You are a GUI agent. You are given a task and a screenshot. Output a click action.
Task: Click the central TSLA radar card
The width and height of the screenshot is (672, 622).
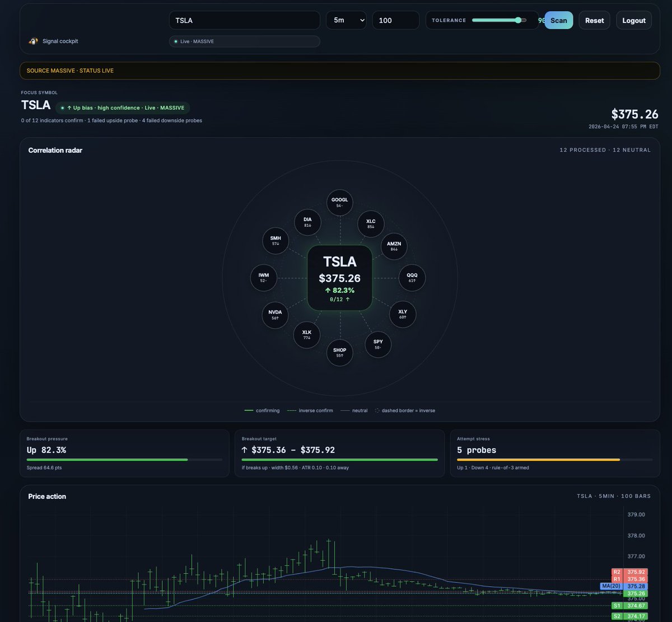[x=339, y=278]
